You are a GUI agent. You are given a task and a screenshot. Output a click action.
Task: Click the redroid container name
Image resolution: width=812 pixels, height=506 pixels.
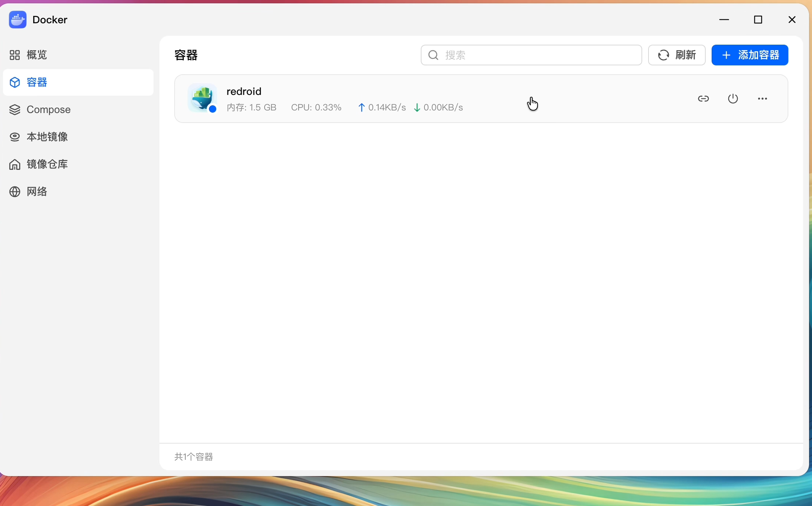pos(244,91)
